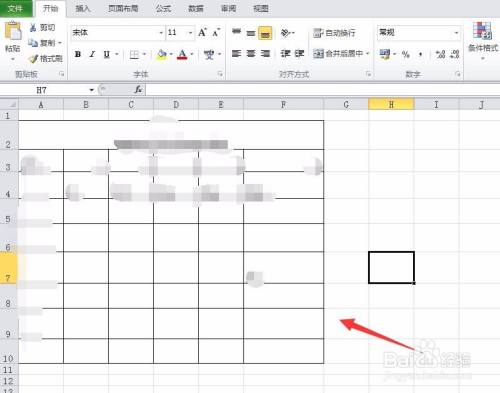This screenshot has height=393, width=500.
Task: Open the 页面布局 (Page Layout) tab
Action: (123, 8)
